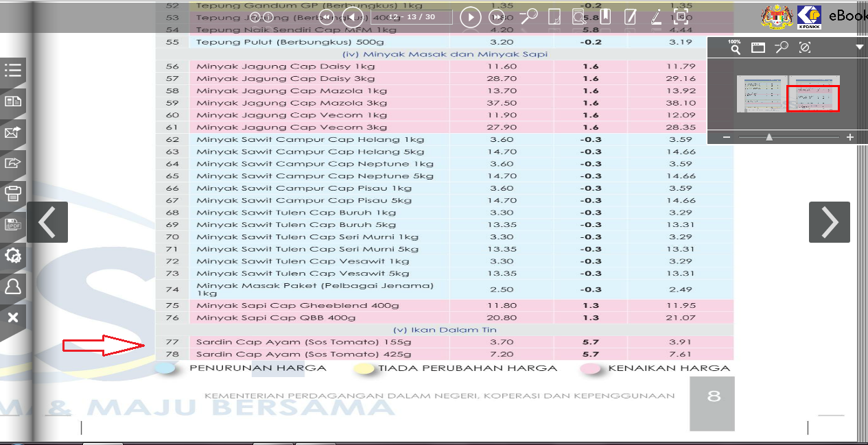Click the zoom out magnifier in zoom panel
This screenshot has width=868, height=445.
pos(782,47)
